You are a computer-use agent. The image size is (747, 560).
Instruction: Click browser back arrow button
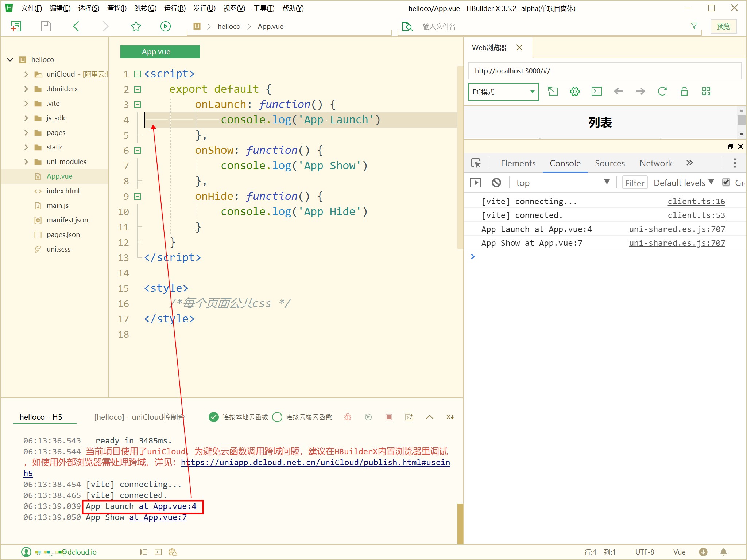(619, 91)
